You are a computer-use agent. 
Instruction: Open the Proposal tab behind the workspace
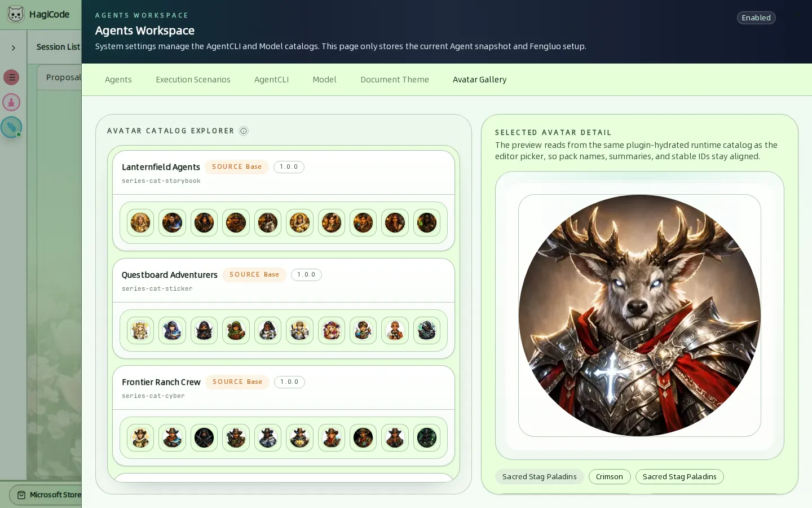coord(63,77)
